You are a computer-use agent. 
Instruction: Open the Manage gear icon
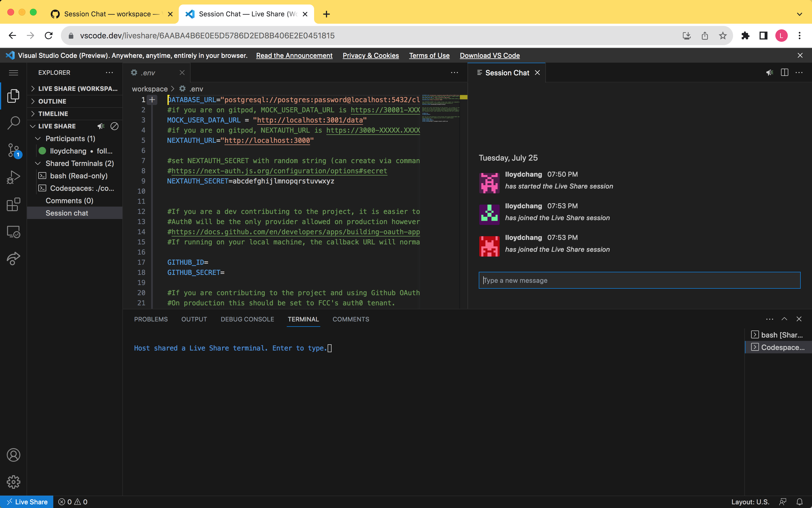[14, 482]
